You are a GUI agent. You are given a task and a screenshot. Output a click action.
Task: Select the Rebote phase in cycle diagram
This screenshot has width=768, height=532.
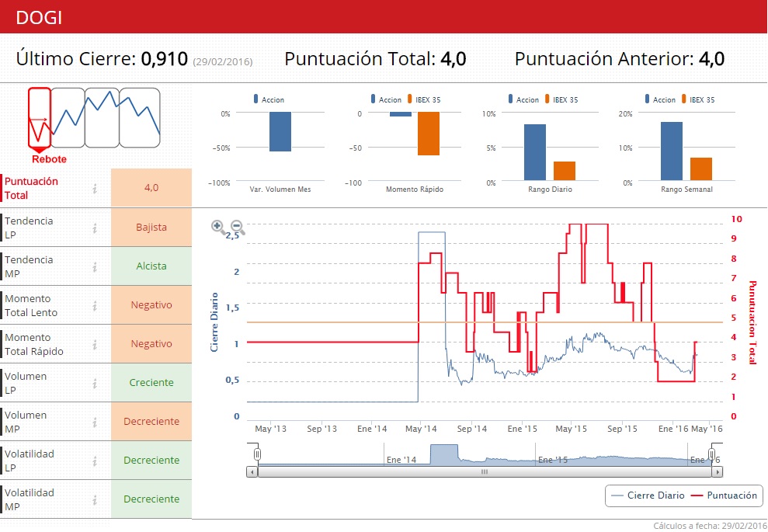coord(40,119)
